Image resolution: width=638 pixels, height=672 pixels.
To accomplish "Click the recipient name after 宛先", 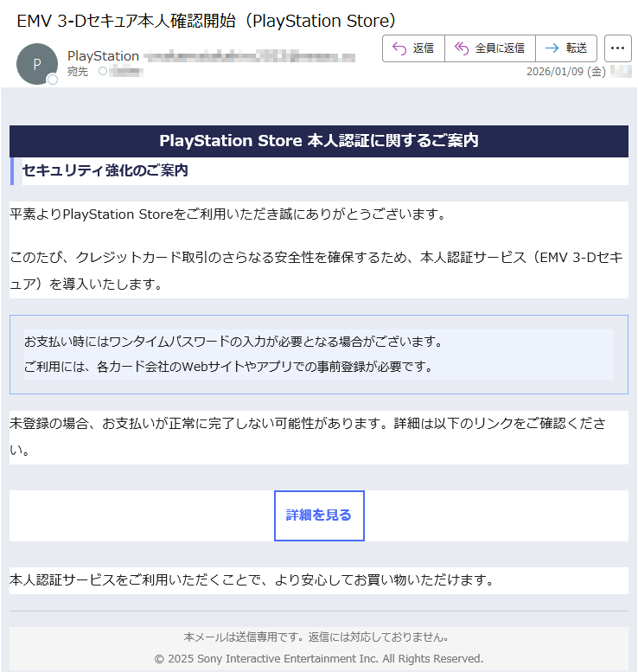I will pyautogui.click(x=126, y=72).
